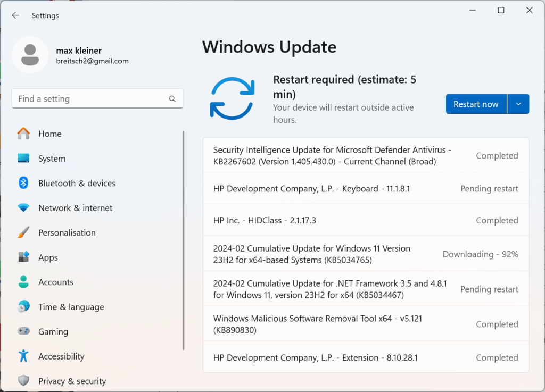This screenshot has height=392, width=545.
Task: Go back using the back arrow
Action: coord(15,15)
